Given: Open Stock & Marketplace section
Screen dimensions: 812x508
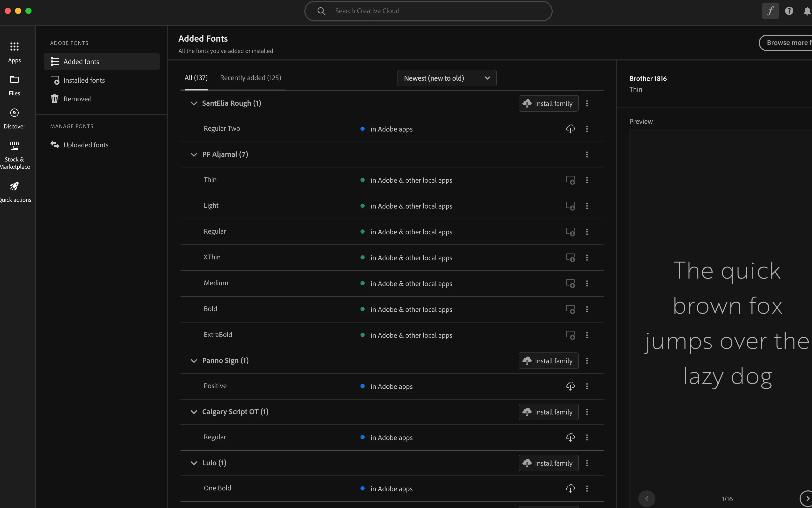Looking at the screenshot, I should tap(14, 146).
